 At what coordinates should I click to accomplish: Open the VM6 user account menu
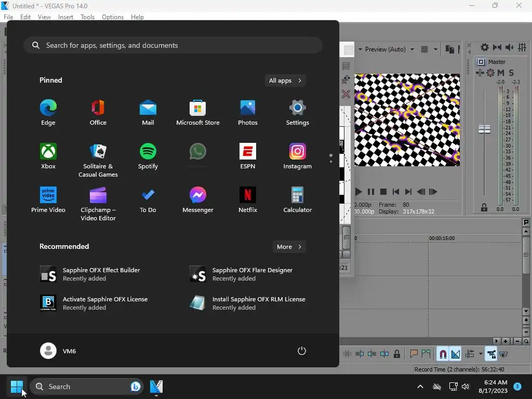tap(58, 351)
